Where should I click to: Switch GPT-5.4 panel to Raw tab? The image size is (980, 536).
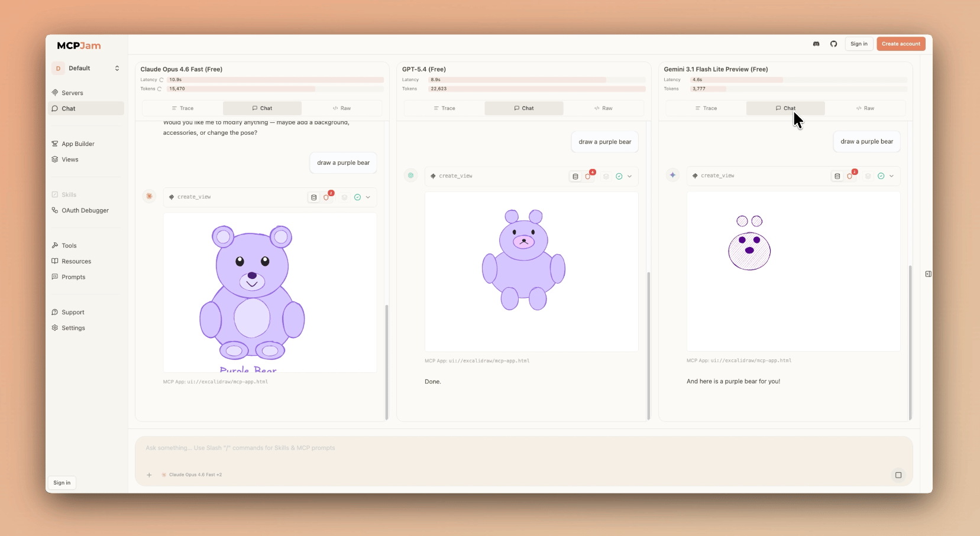tap(604, 108)
